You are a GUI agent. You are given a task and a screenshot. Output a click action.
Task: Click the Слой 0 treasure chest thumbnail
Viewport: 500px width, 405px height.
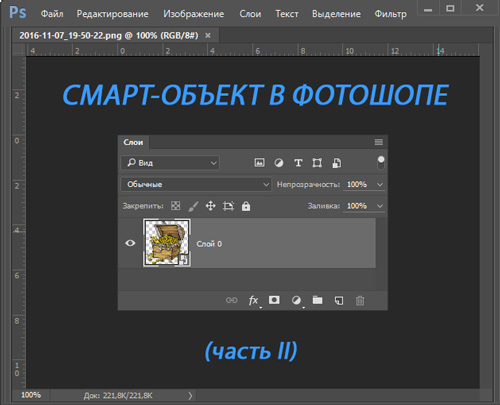pyautogui.click(x=167, y=243)
